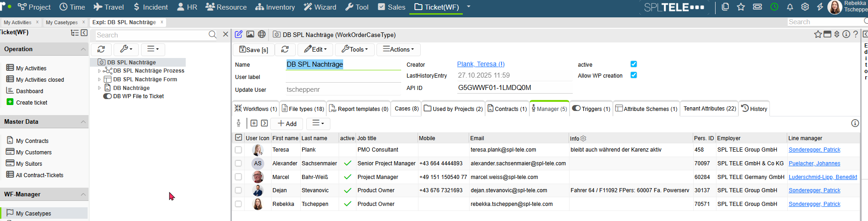Toggle select-all checkbox in table header
This screenshot has height=221, width=868.
point(238,137)
